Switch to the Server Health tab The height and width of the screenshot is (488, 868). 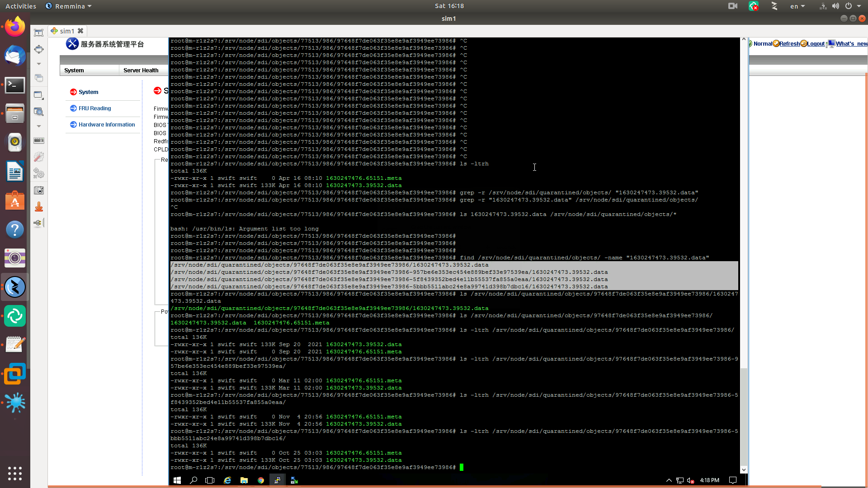[x=141, y=70]
